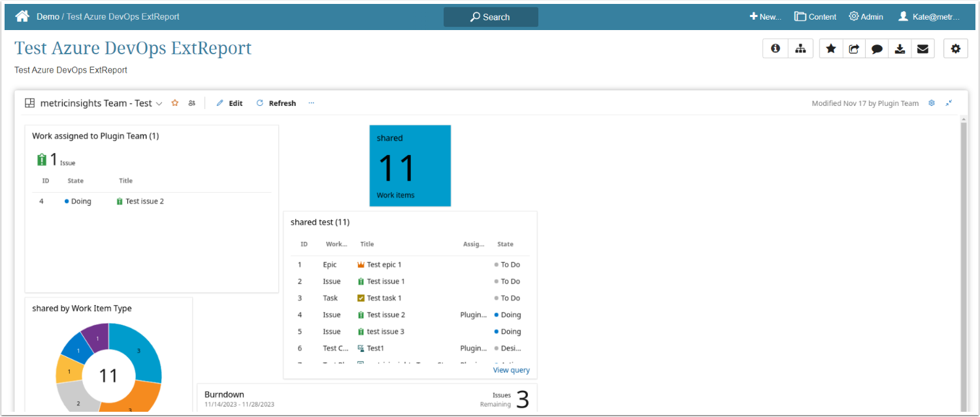
Task: Toggle dashboard favorite orange star
Action: 174,103
